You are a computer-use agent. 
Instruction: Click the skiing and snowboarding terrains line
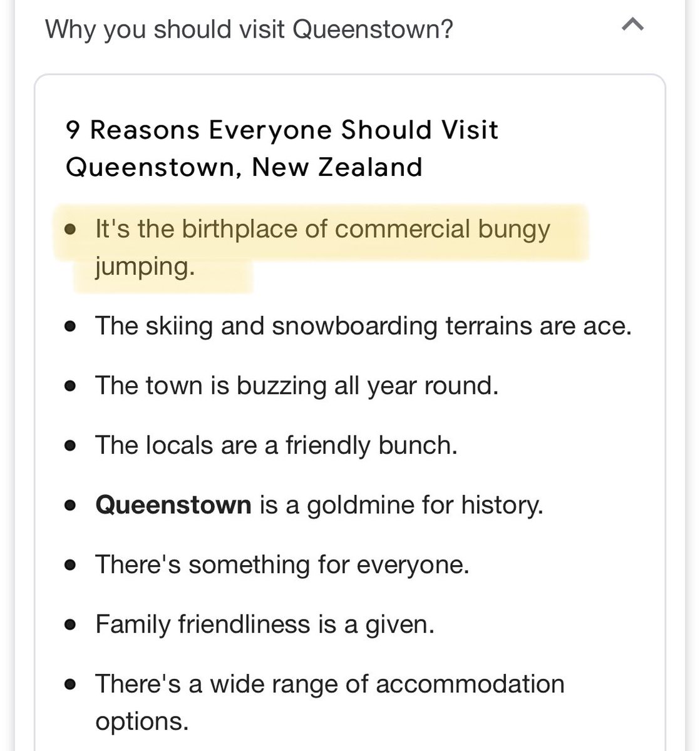coord(363,326)
